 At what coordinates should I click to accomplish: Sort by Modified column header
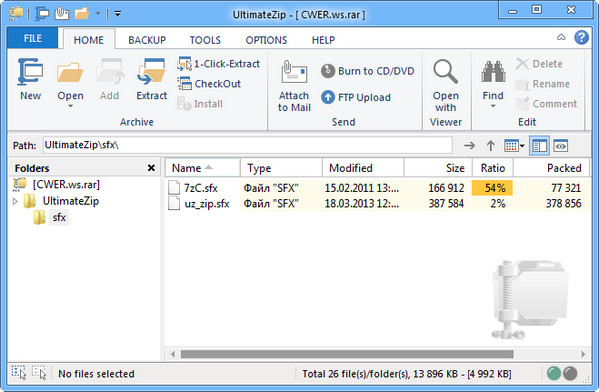coord(363,168)
